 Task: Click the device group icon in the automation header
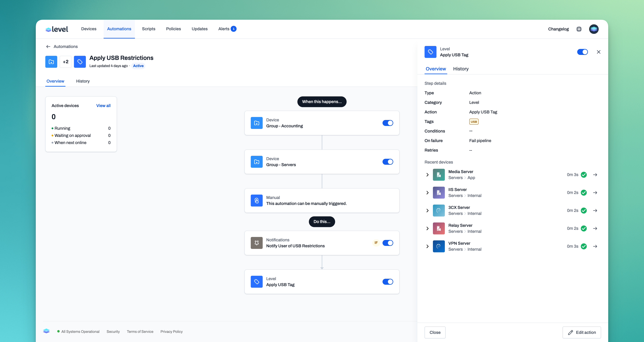pos(51,62)
